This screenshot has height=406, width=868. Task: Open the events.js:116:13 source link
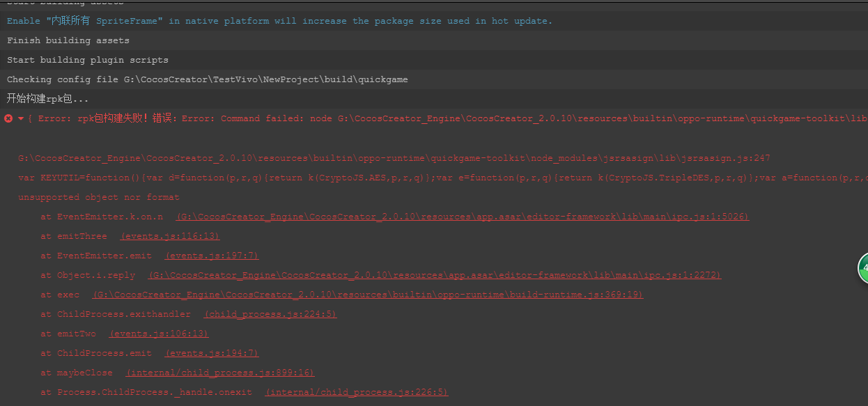pos(170,236)
